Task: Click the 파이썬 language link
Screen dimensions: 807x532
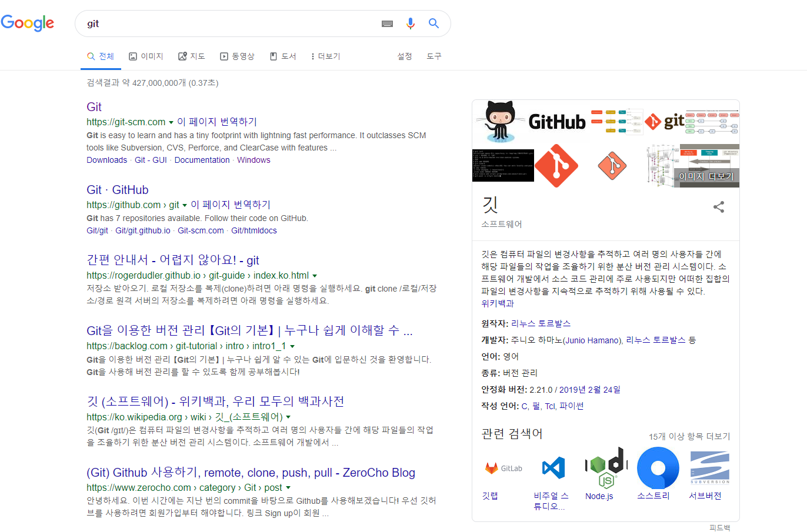Action: point(571,406)
